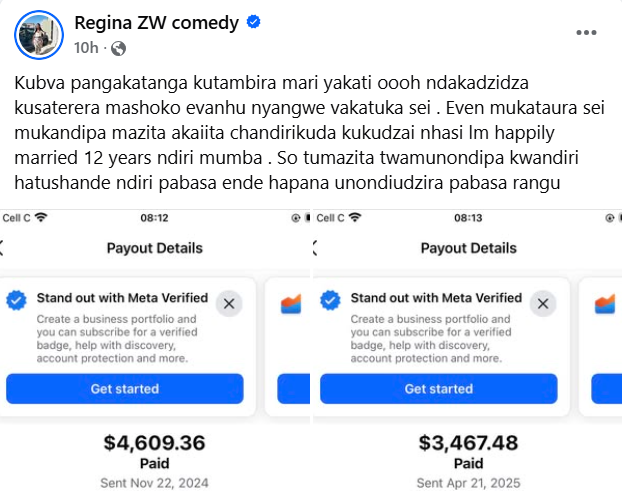Open the post's 10h timestamp link

point(85,47)
